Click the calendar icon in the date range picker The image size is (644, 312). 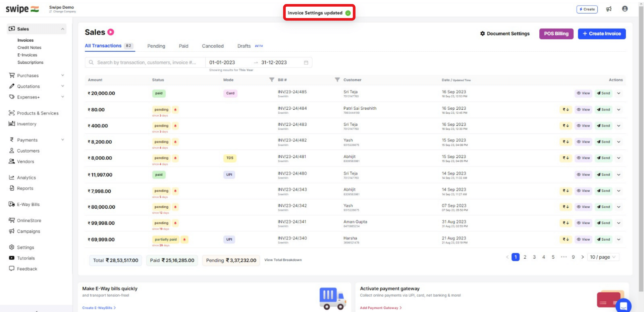click(x=306, y=62)
